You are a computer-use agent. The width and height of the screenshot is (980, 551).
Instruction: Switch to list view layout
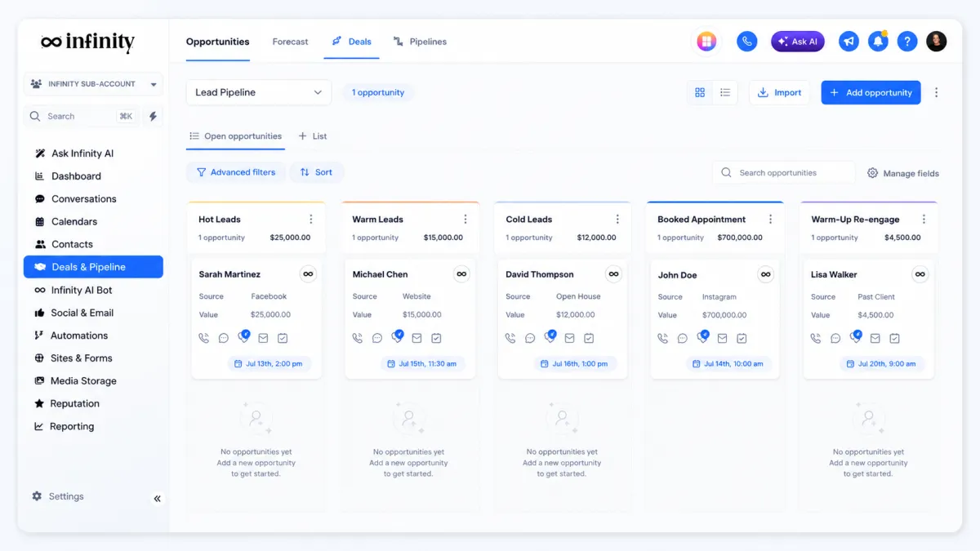point(724,93)
